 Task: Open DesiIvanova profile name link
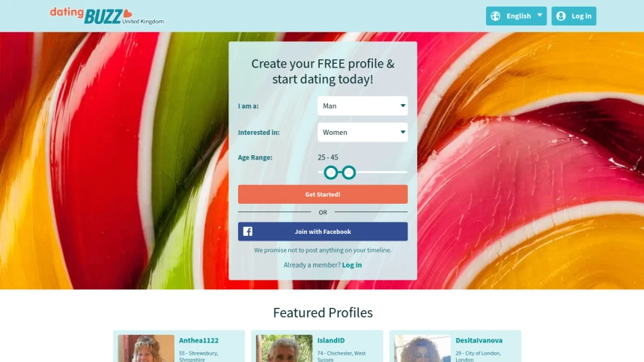point(479,340)
